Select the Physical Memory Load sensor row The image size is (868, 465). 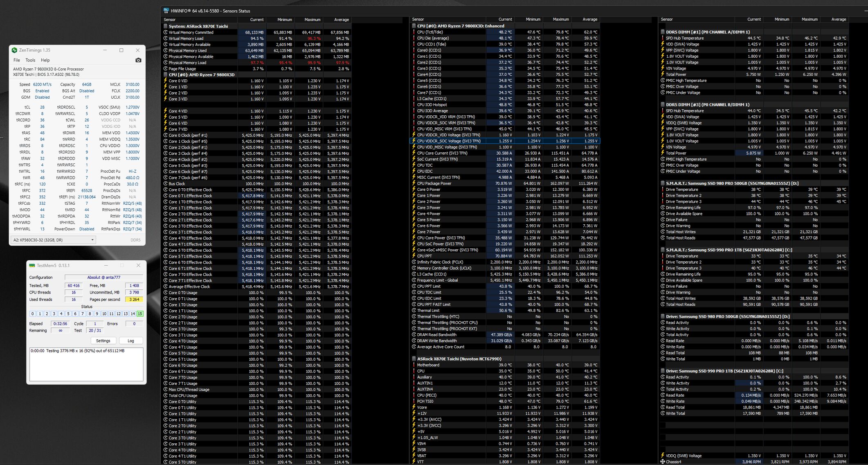pyautogui.click(x=256, y=63)
